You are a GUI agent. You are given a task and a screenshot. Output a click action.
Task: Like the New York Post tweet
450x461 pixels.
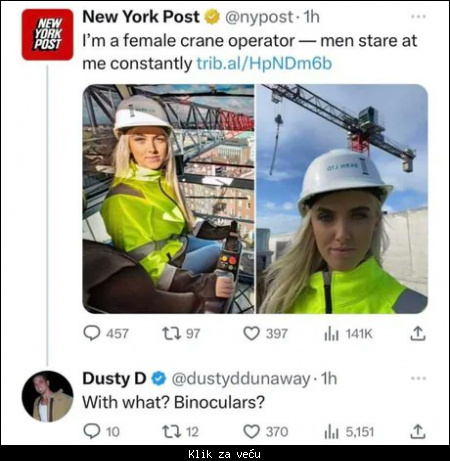point(251,333)
